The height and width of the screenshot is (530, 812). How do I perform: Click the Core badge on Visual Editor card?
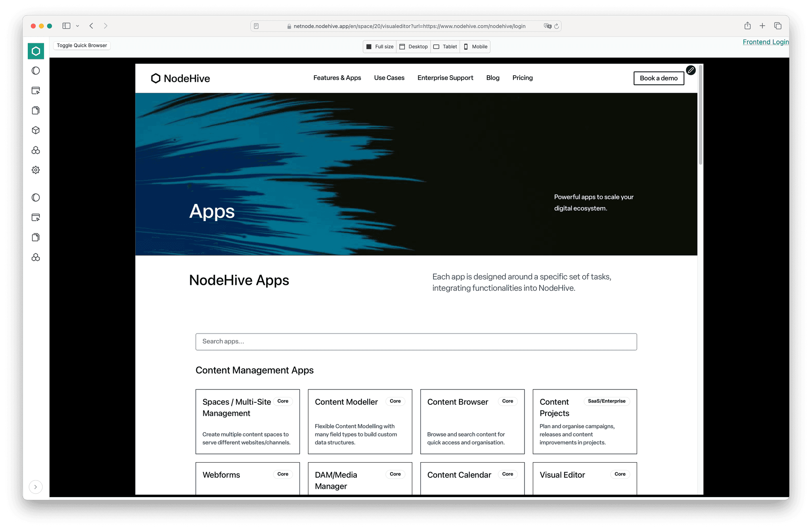[620, 474]
